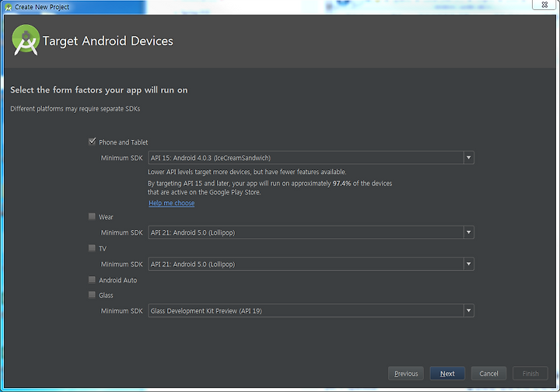Uncheck the Phone and Tablet checkbox
This screenshot has height=392, width=560.
(92, 142)
